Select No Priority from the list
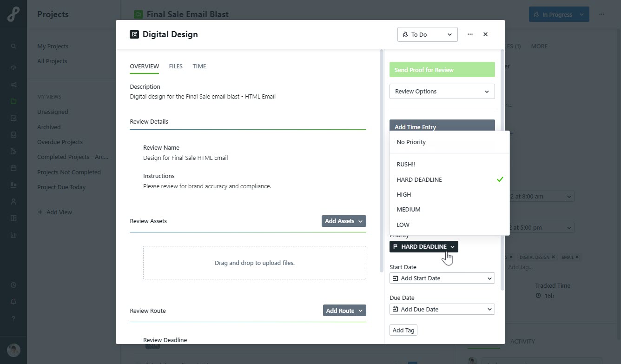The height and width of the screenshot is (364, 621). pyautogui.click(x=411, y=142)
